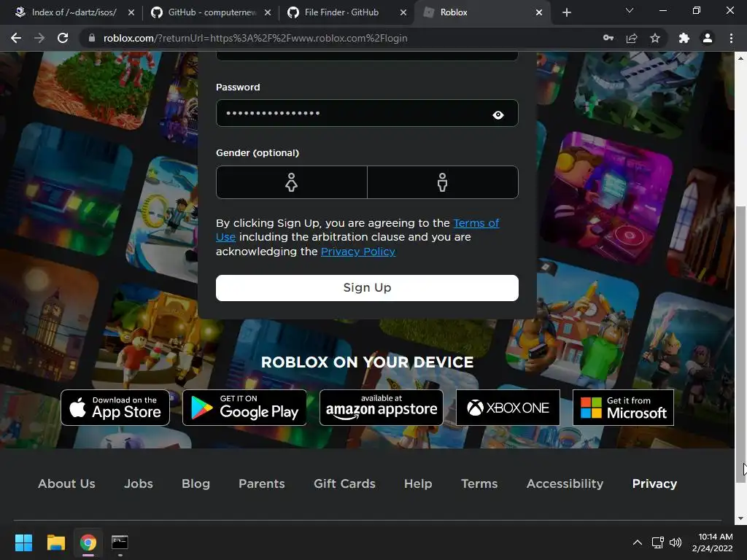
Task: Click the page vertical scrollbar thumb
Action: (740, 345)
